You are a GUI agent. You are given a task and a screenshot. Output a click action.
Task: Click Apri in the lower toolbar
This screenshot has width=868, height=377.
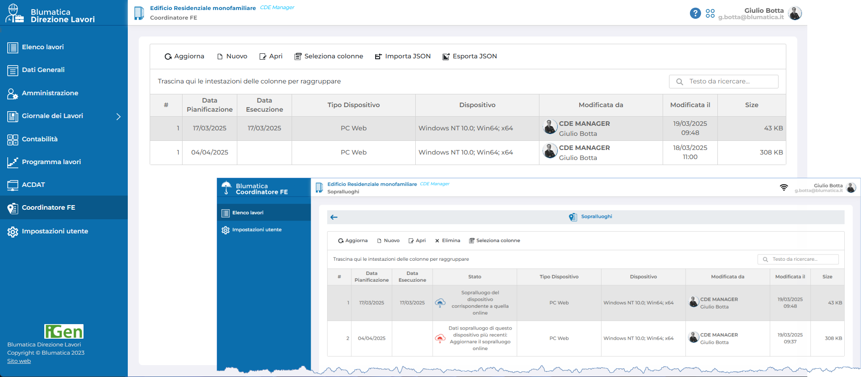tap(417, 241)
